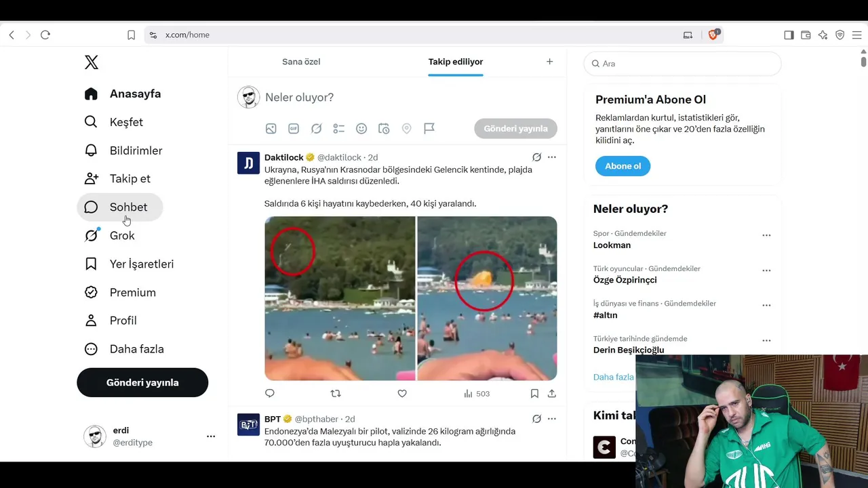Add media with the composer image icon
Viewport: 868px width, 488px height.
pos(271,129)
